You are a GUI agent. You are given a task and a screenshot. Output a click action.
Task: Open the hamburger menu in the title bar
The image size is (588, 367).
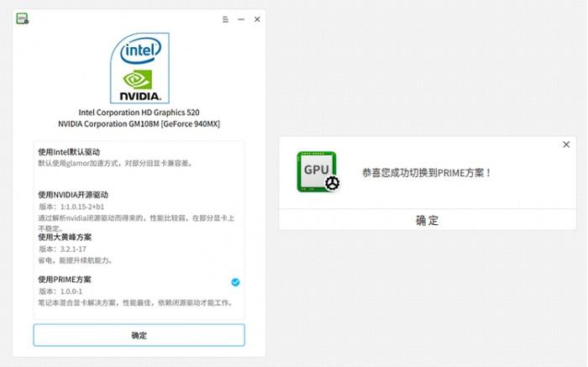[225, 19]
